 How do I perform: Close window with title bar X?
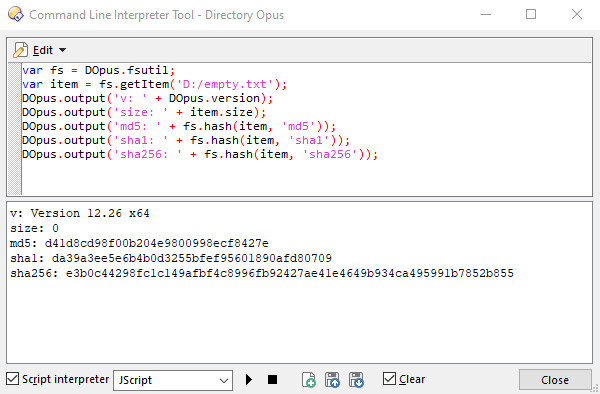[x=577, y=15]
